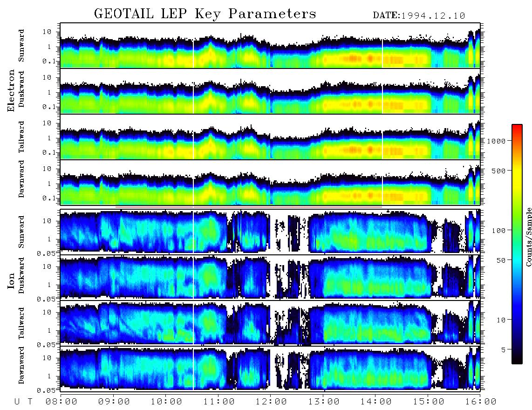Click the 500 colorbar tick label
The width and height of the screenshot is (532, 410).
(x=498, y=171)
